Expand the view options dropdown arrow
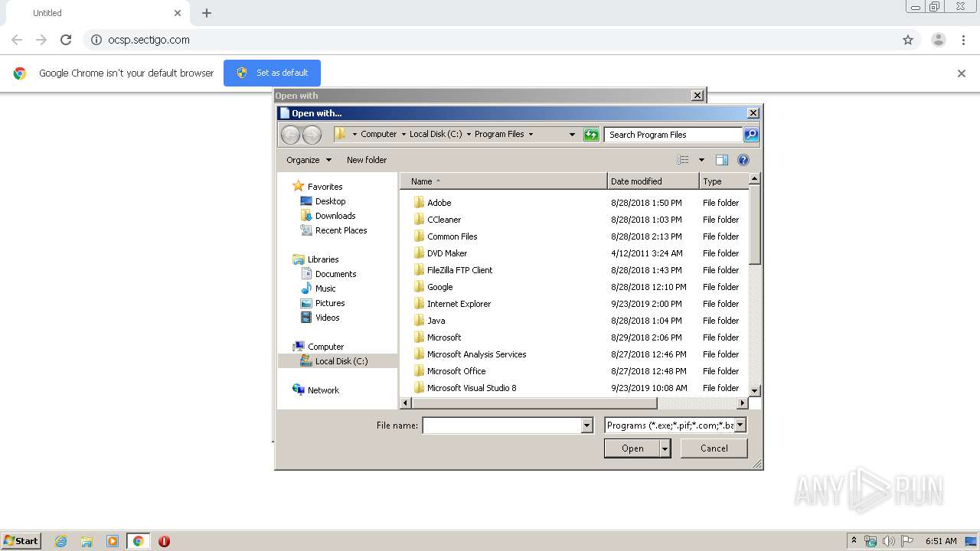This screenshot has height=551, width=980. [x=701, y=160]
